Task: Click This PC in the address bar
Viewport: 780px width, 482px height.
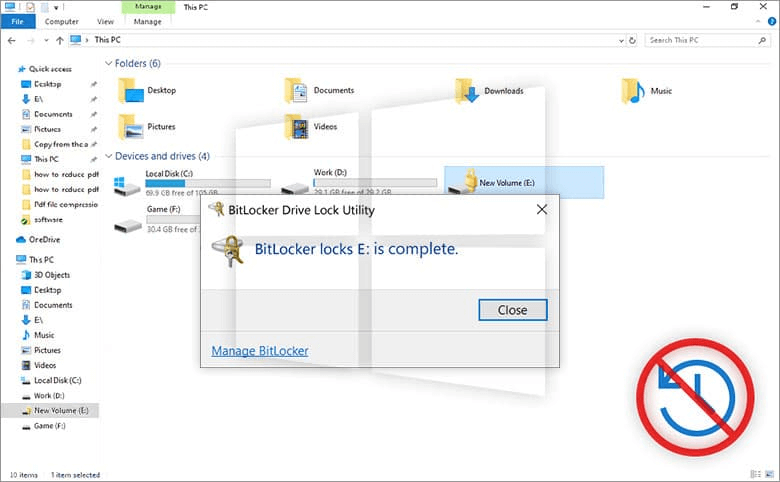Action: 107,40
